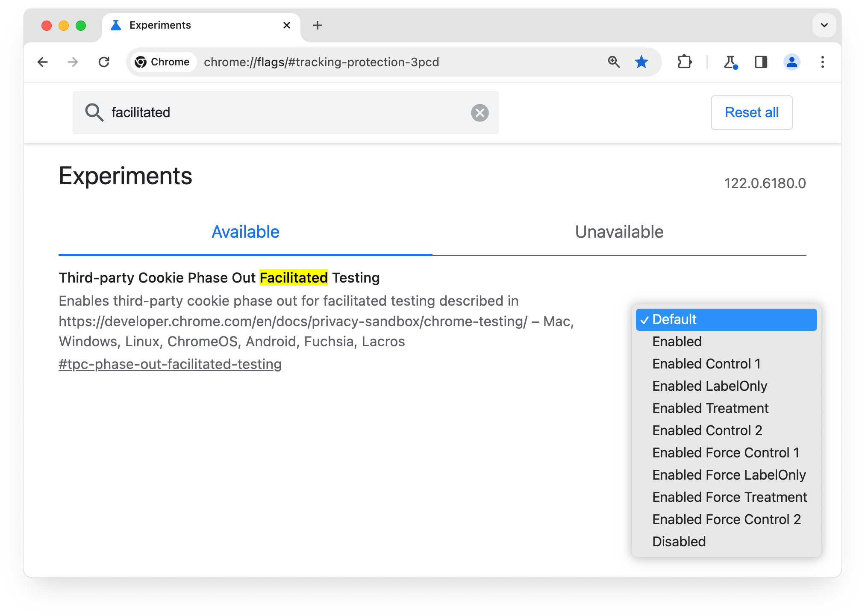The image size is (865, 616).
Task: Open the profile avatar menu
Action: tap(791, 62)
